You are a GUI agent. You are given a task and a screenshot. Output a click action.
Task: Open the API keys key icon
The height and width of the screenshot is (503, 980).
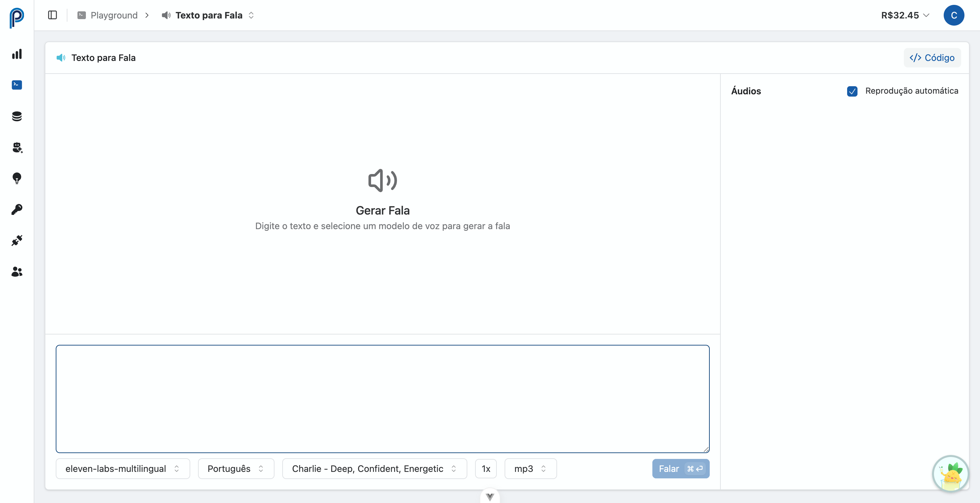pos(17,209)
